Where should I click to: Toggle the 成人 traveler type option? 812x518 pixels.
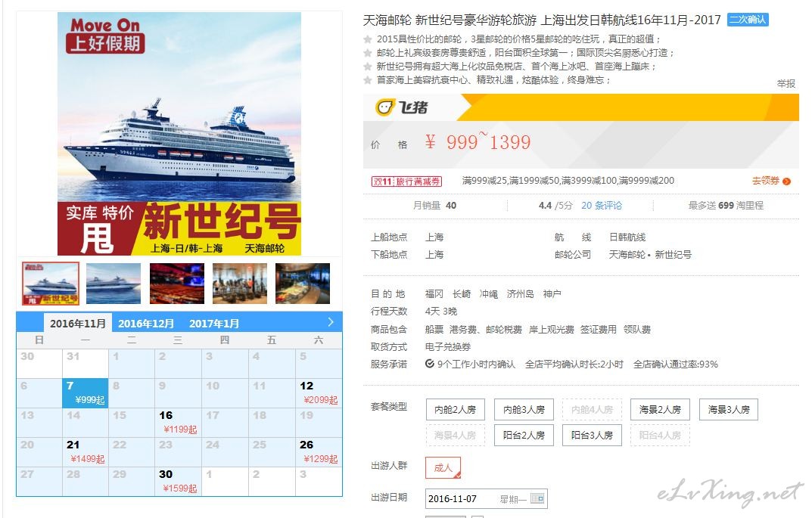coord(443,468)
